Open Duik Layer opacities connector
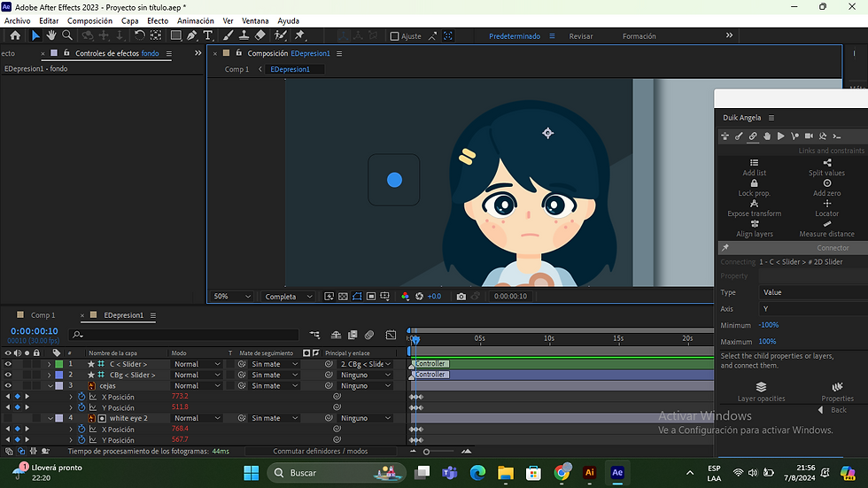 761,391
